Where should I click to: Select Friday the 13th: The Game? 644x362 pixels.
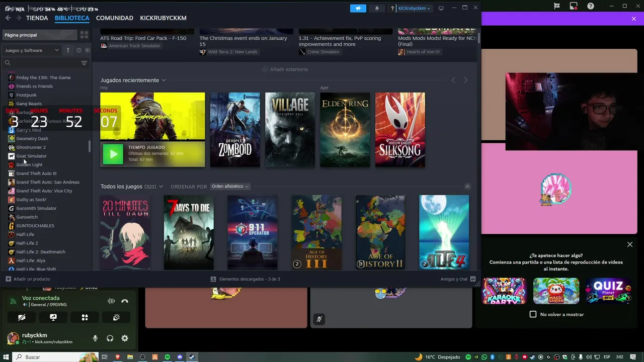(x=43, y=77)
